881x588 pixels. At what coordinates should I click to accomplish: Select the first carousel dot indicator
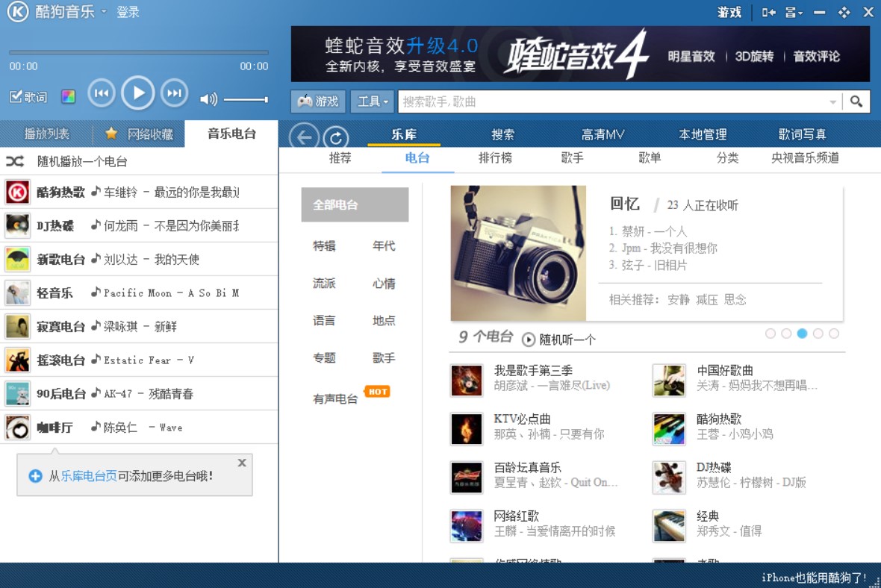click(x=771, y=334)
